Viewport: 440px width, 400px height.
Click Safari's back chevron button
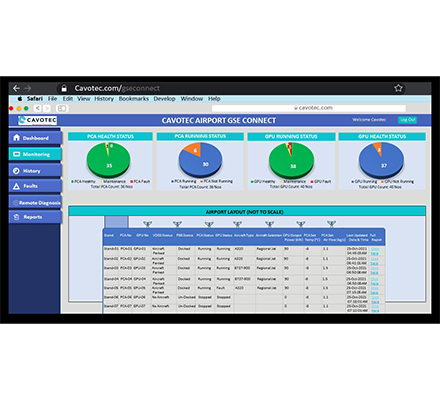click(38, 108)
